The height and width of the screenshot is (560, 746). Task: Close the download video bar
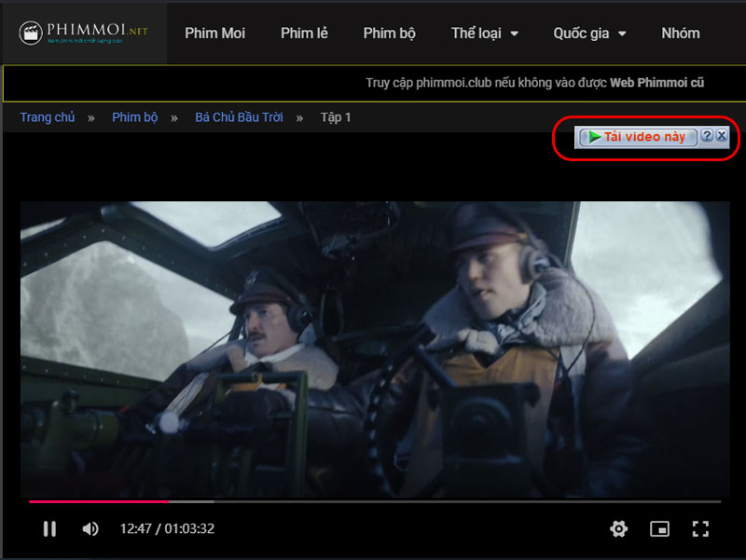(721, 136)
